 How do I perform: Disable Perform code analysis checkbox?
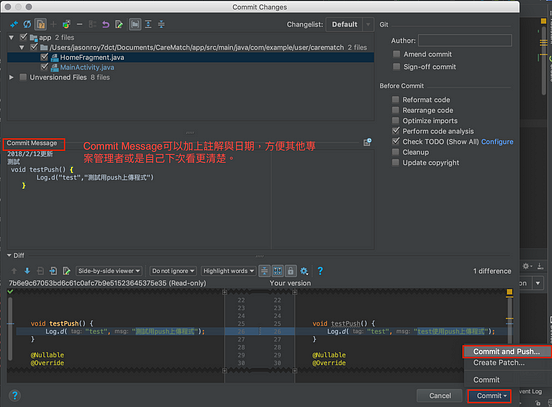point(396,131)
